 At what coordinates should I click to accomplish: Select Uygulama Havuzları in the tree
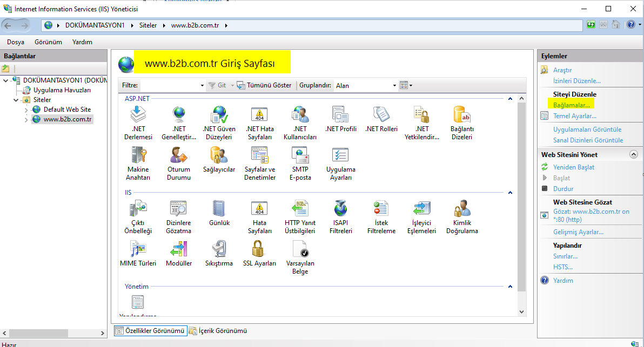pos(62,90)
